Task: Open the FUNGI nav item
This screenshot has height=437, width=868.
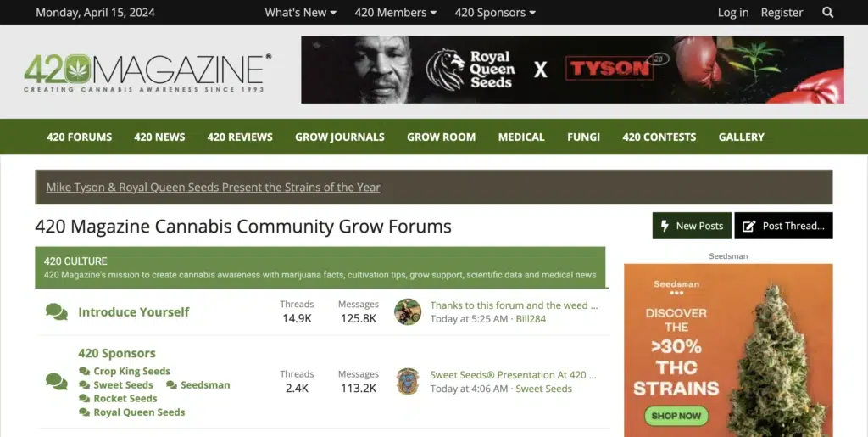Action: (x=583, y=137)
